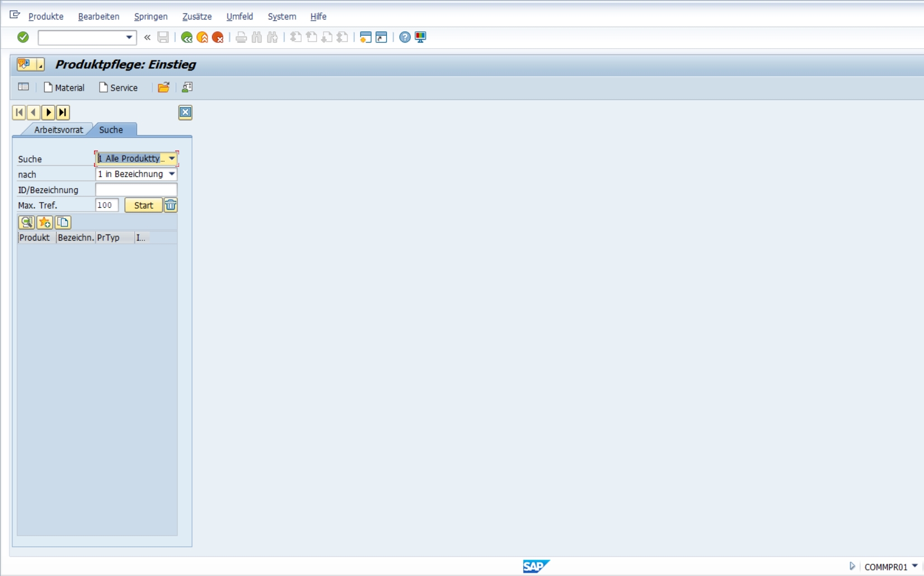Open the Umfeld menu
This screenshot has height=576, width=924.
tap(240, 16)
